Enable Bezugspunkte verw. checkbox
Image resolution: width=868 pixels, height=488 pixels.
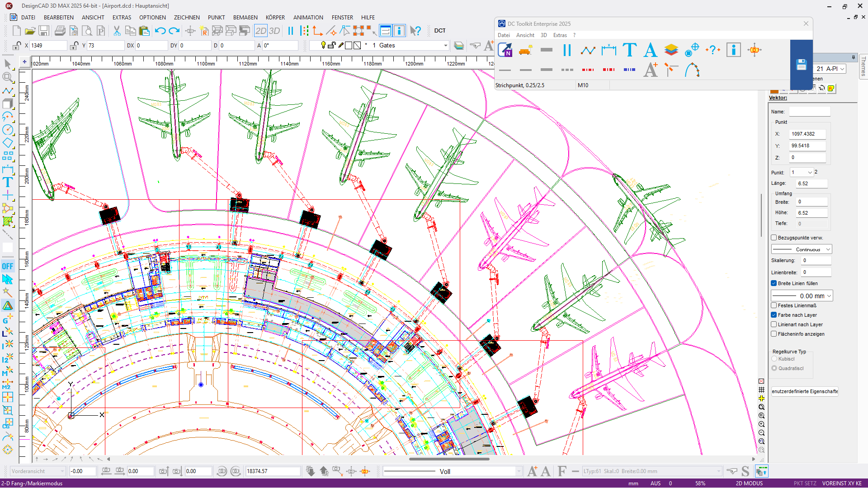click(774, 238)
